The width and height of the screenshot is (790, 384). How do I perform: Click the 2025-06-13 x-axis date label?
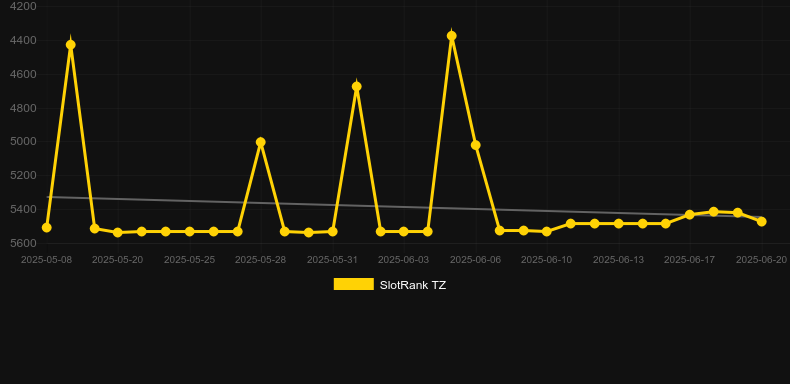pos(618,260)
